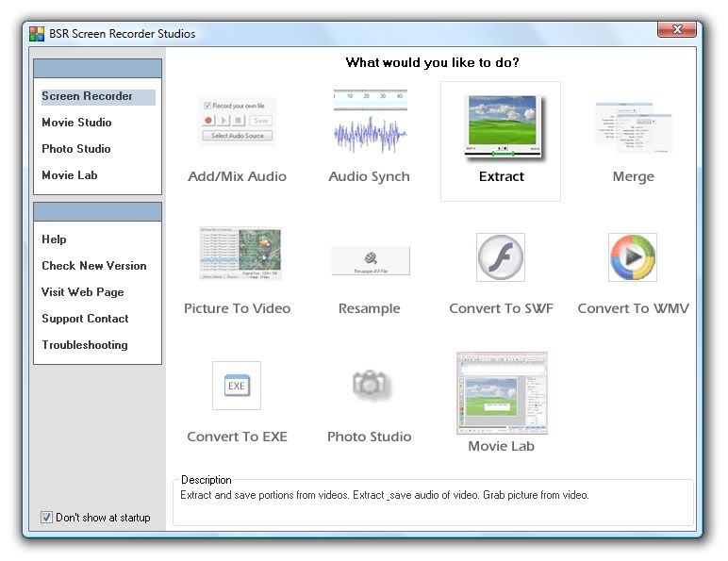The image size is (728, 561).
Task: Click the Convert To SWF label
Action: (502, 309)
